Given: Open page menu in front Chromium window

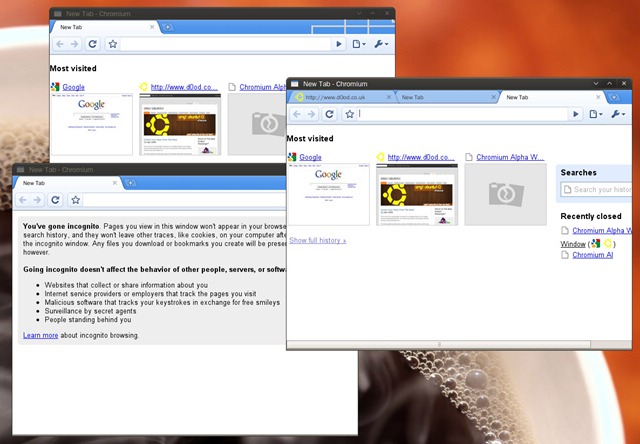Looking at the screenshot, I should click(596, 114).
